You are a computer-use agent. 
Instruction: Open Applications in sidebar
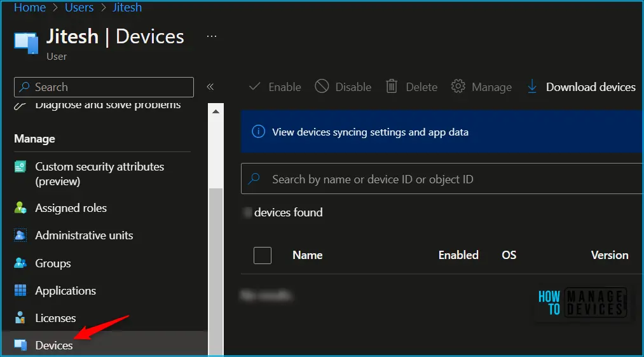click(65, 291)
